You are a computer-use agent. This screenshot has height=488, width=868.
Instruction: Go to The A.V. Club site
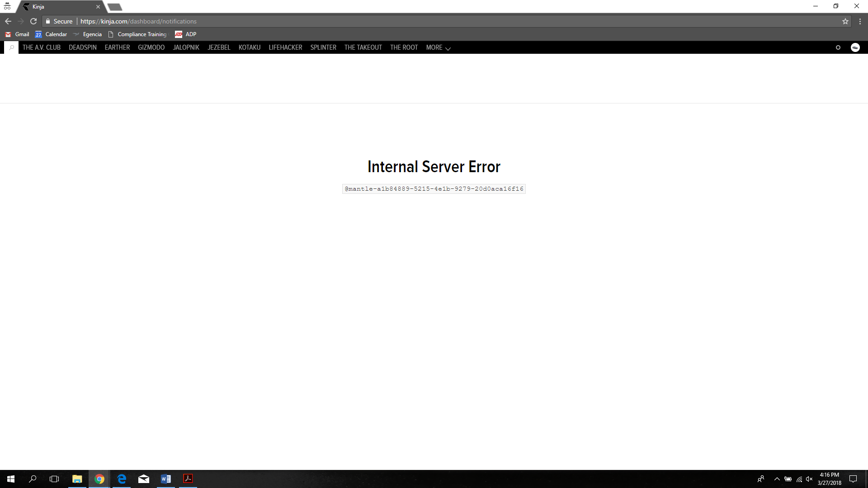click(x=42, y=47)
